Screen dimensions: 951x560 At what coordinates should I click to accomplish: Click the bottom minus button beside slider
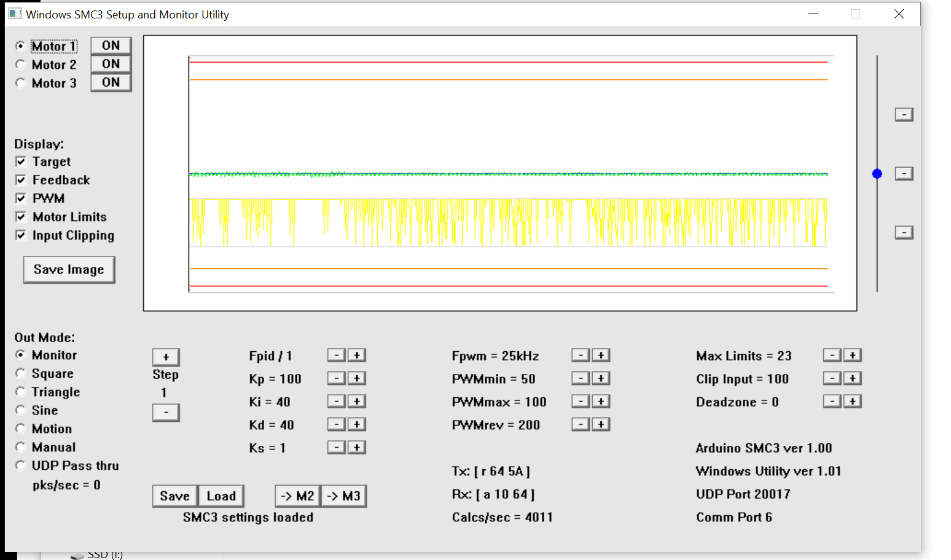[904, 233]
